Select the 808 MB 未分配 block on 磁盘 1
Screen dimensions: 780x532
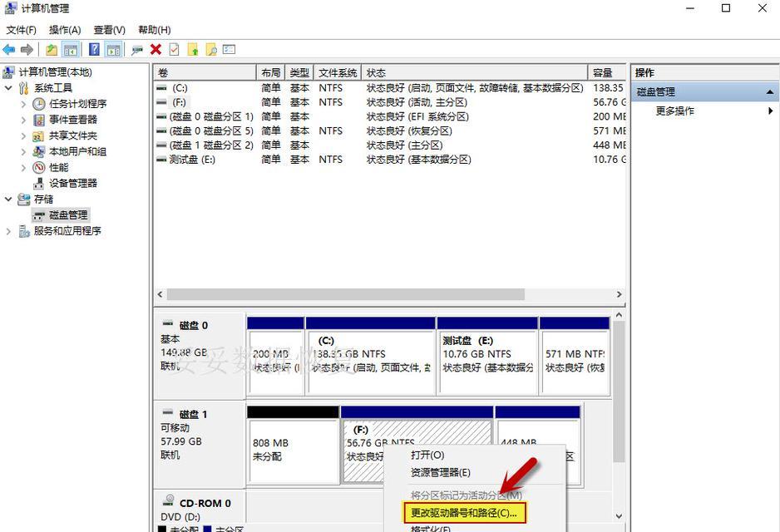pos(293,446)
